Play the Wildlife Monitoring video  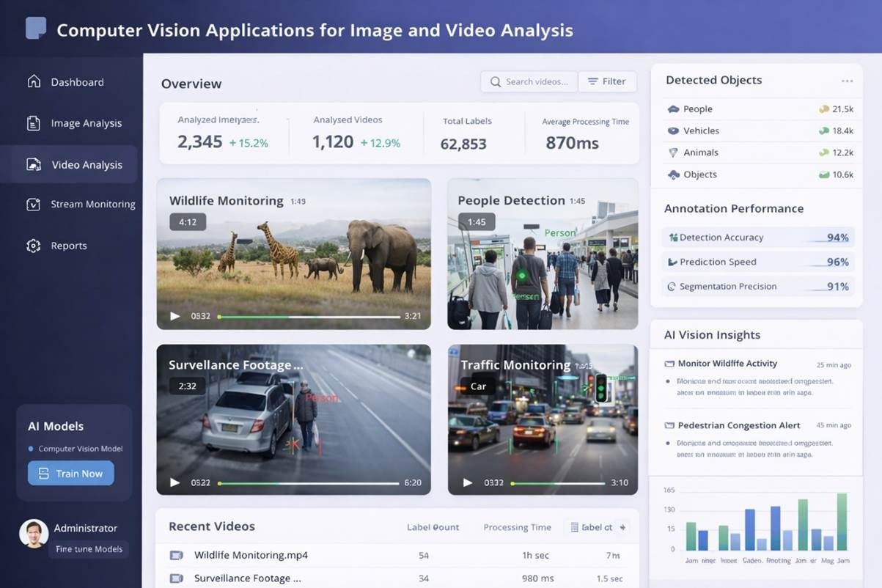pyautogui.click(x=175, y=316)
